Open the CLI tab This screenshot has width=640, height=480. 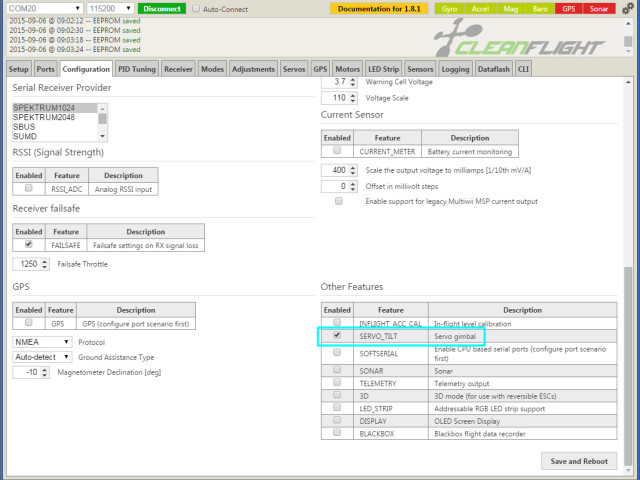(x=523, y=69)
